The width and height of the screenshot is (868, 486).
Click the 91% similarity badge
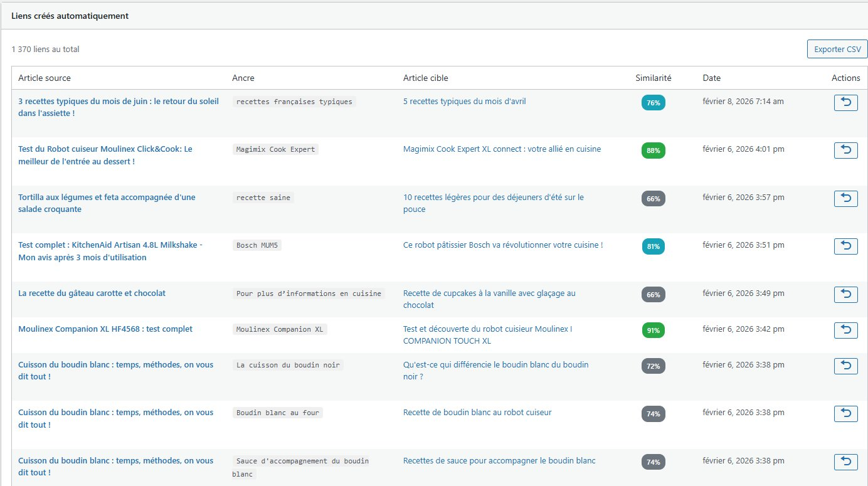[653, 330]
